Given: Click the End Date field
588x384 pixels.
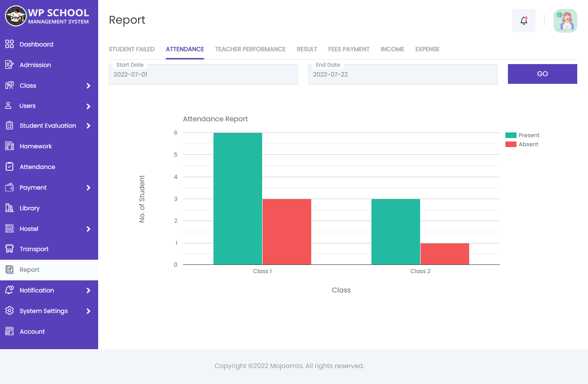Looking at the screenshot, I should [403, 74].
